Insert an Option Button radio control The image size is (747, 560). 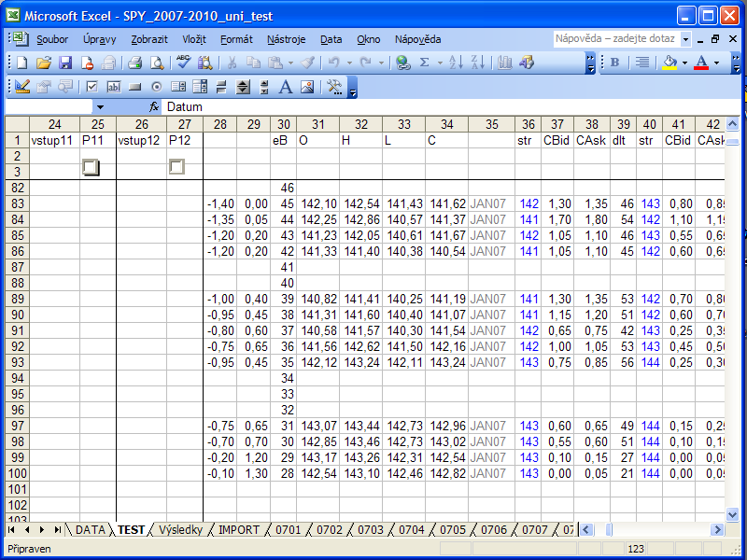[x=157, y=87]
